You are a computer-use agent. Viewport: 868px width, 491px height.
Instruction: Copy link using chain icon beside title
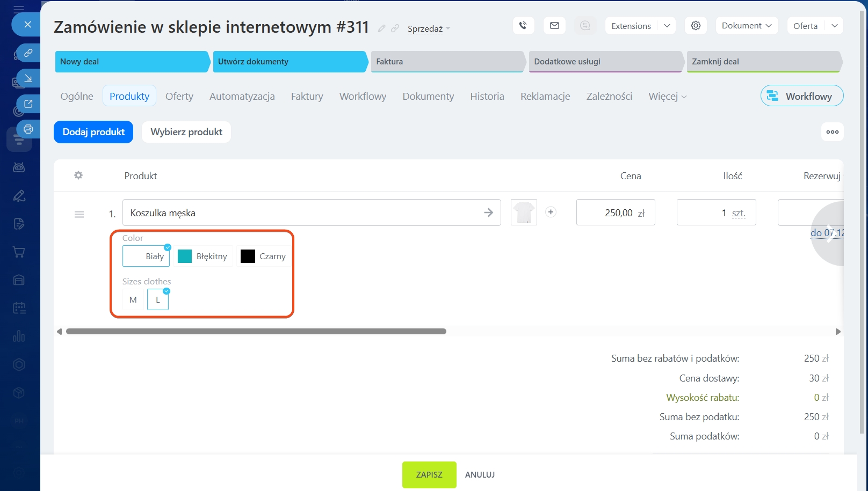(x=395, y=28)
